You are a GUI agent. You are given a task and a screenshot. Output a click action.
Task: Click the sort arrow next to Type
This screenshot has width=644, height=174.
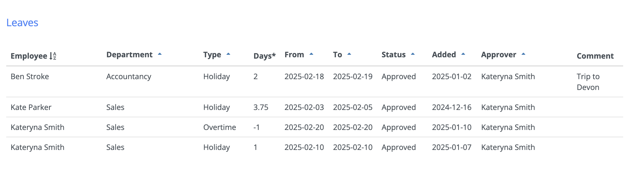228,54
